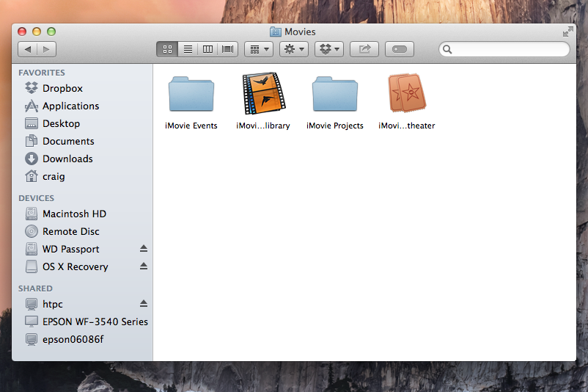Select Macintosh HD in Devices
The width and height of the screenshot is (588, 392).
point(82,214)
